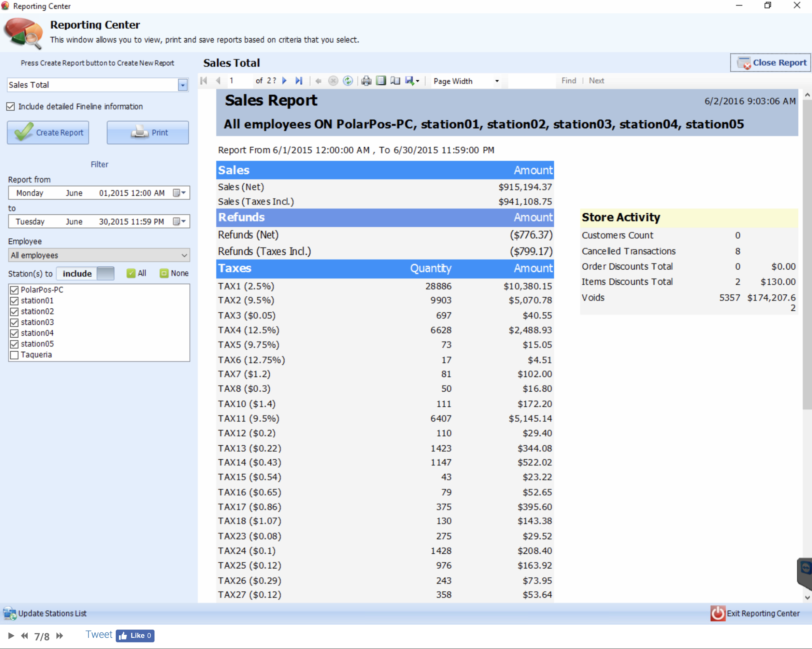
Task: Click scroll down arrow of report
Action: tap(807, 598)
